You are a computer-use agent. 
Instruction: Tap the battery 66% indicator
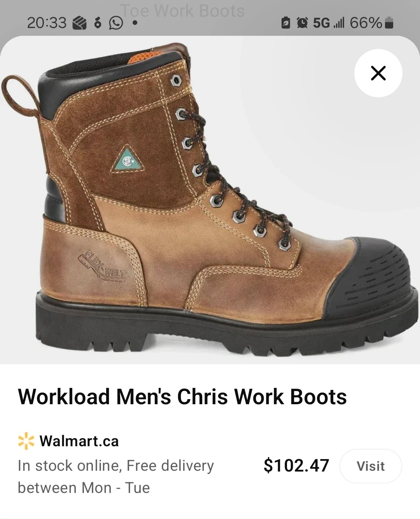[x=371, y=23]
